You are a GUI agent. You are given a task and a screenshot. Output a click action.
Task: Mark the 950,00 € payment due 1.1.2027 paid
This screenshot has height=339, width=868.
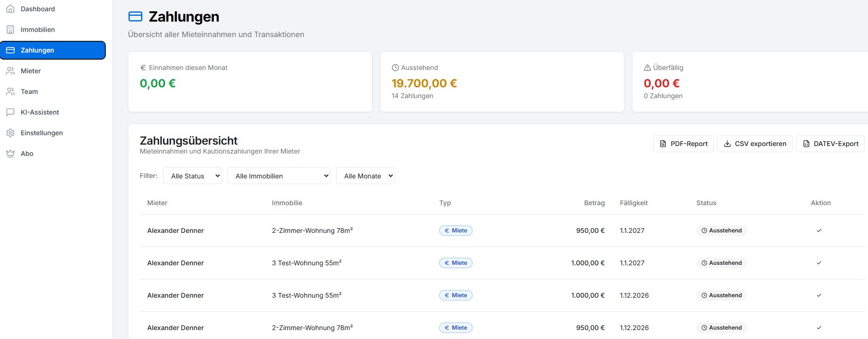[x=819, y=231]
